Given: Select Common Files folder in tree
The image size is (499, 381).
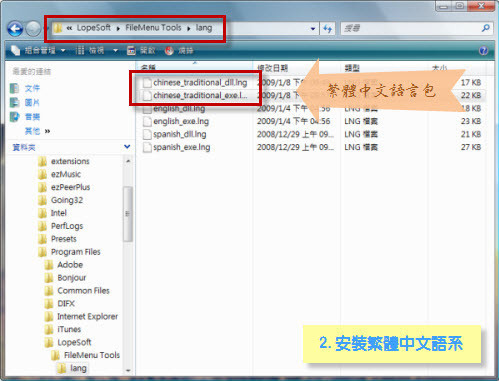Looking at the screenshot, I should tap(83, 291).
